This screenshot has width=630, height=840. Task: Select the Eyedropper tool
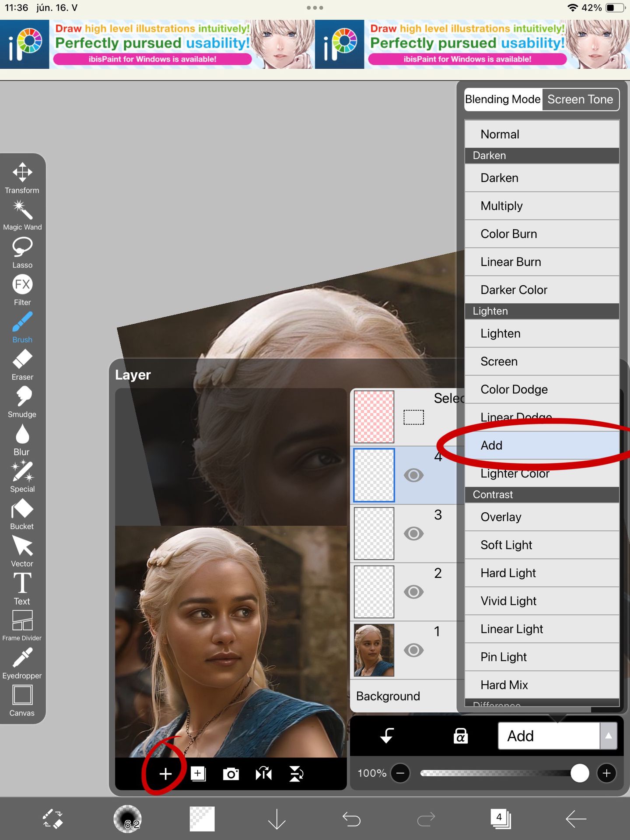point(22,664)
